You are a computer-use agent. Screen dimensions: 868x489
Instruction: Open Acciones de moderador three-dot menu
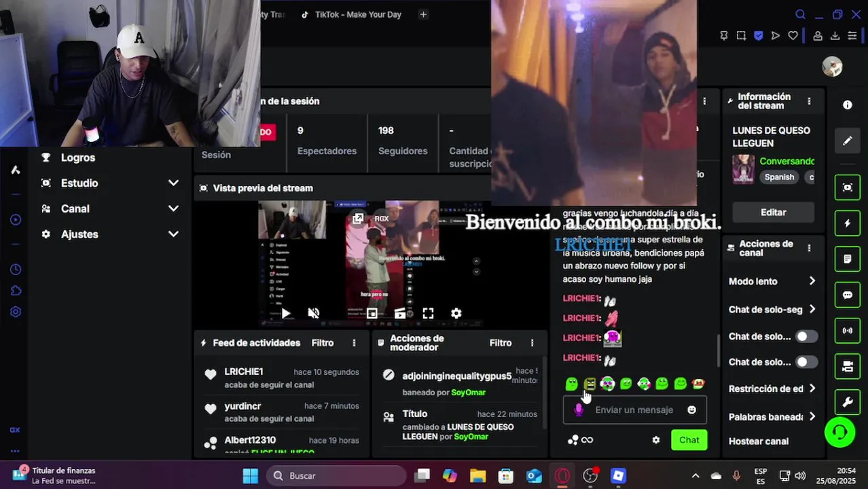point(532,343)
